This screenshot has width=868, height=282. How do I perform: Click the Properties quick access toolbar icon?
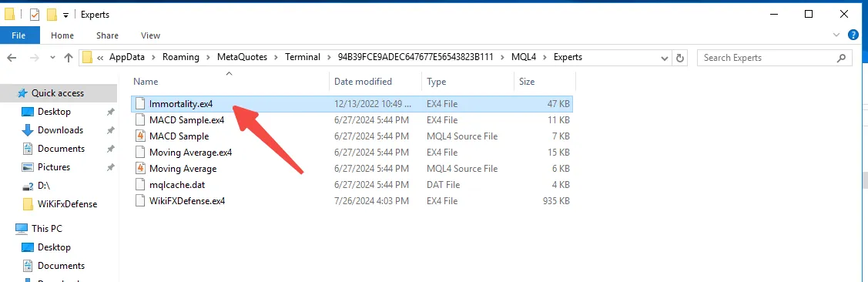pyautogui.click(x=35, y=15)
